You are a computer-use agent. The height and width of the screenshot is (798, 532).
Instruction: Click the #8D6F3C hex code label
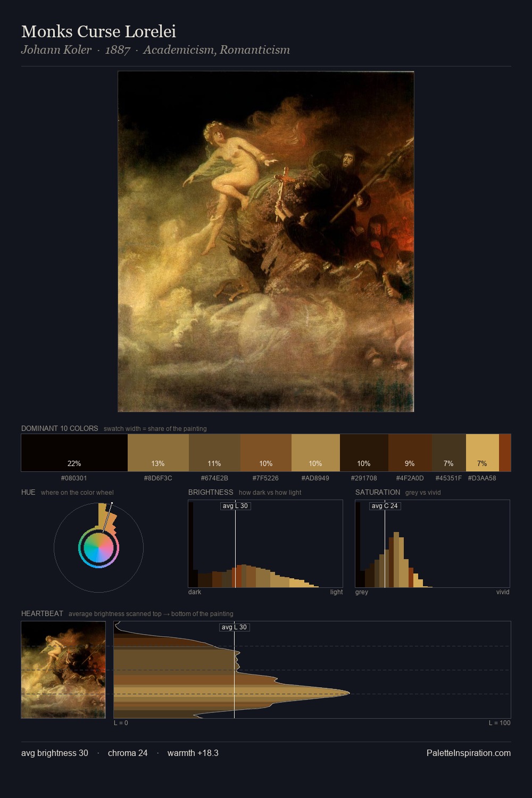point(158,478)
